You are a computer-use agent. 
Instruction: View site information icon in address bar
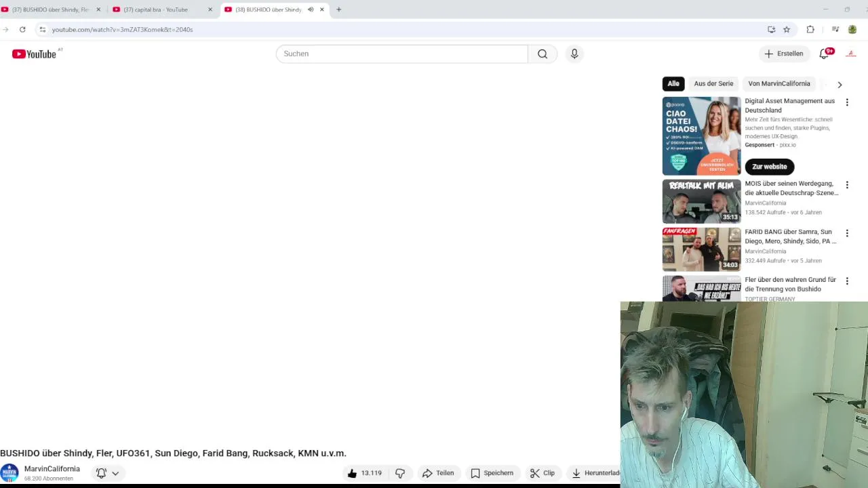(42, 29)
